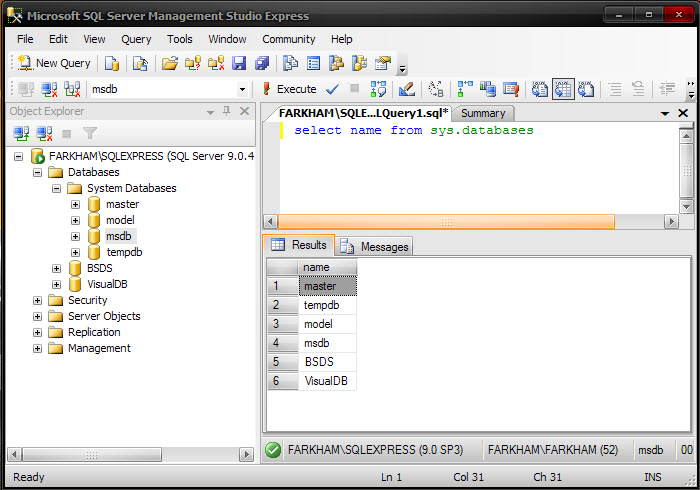Viewport: 700px width, 490px height.
Task: Click the Uncomment selected lines icon
Action: [638, 89]
